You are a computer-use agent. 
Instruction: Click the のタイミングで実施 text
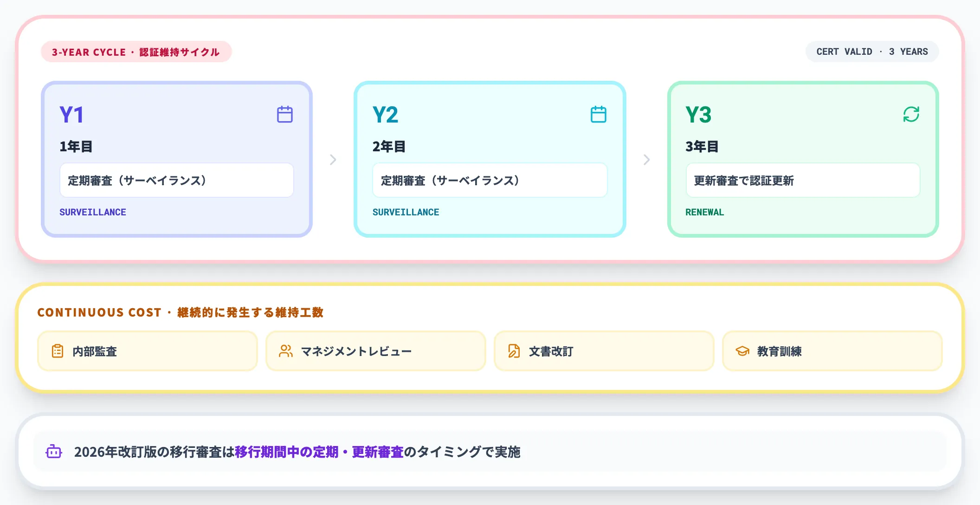click(462, 452)
